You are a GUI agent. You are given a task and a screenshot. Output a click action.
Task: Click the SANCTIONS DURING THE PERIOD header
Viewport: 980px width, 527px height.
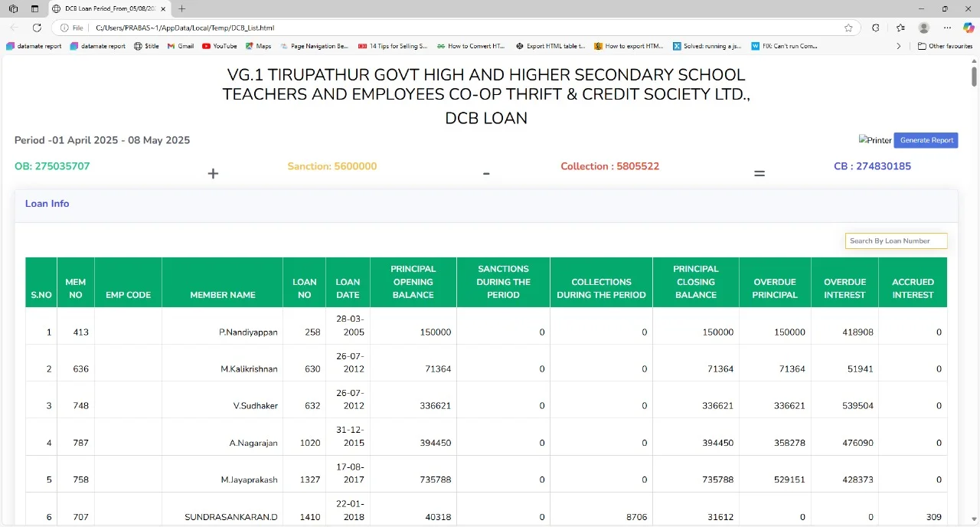(x=503, y=282)
